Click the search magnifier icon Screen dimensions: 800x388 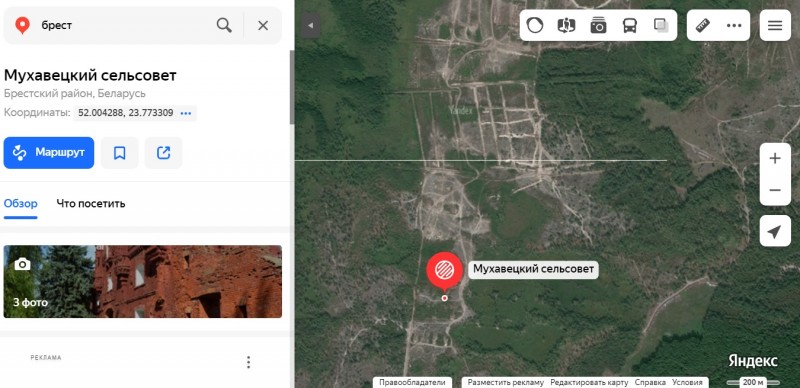click(x=224, y=25)
